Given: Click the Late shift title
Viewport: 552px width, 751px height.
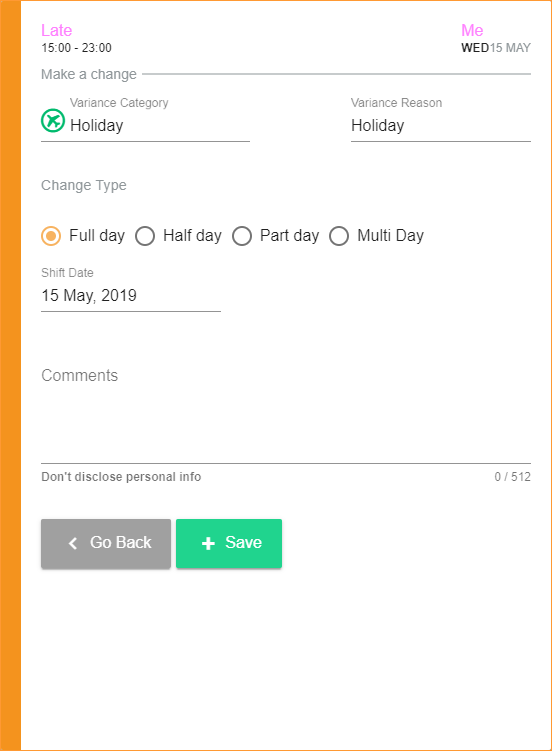Looking at the screenshot, I should click(56, 30).
